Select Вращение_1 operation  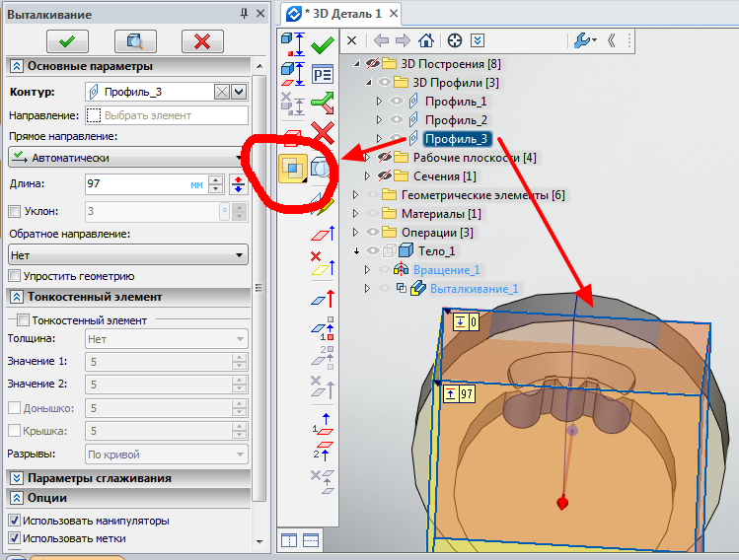click(x=446, y=269)
